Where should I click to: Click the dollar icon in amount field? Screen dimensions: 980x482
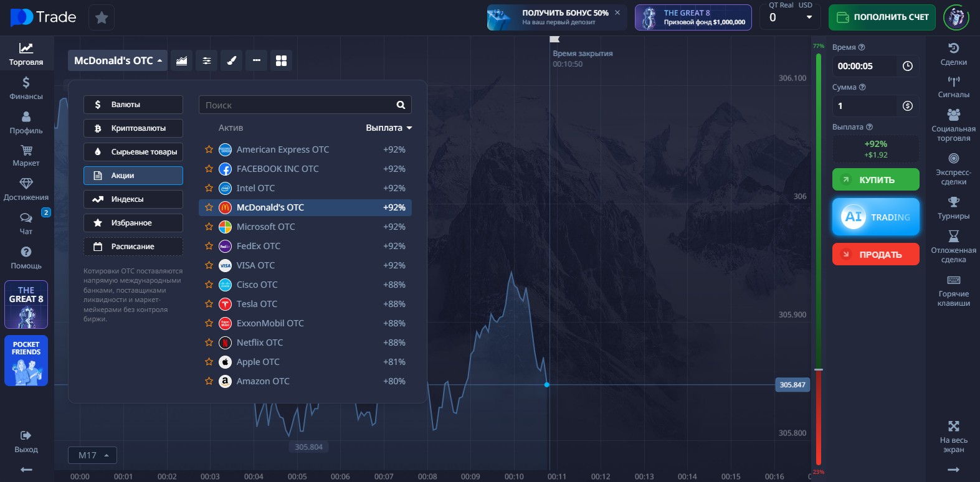point(908,106)
